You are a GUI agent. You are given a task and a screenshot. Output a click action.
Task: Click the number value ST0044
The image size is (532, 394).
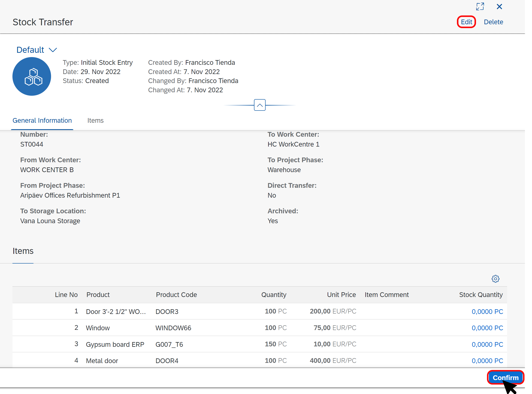tap(32, 144)
